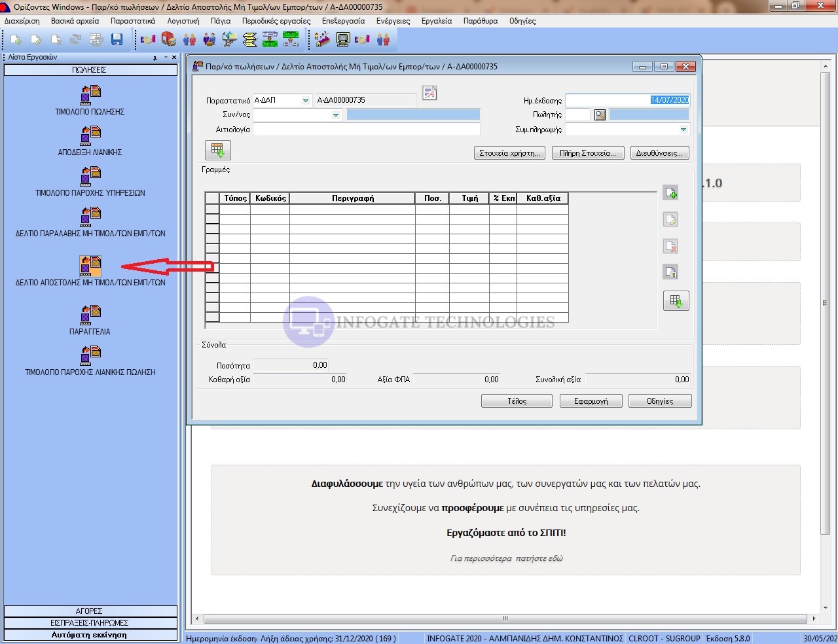Image resolution: width=838 pixels, height=644 pixels.
Task: Click the Πωλητής magnifier lookup icon
Action: point(600,115)
